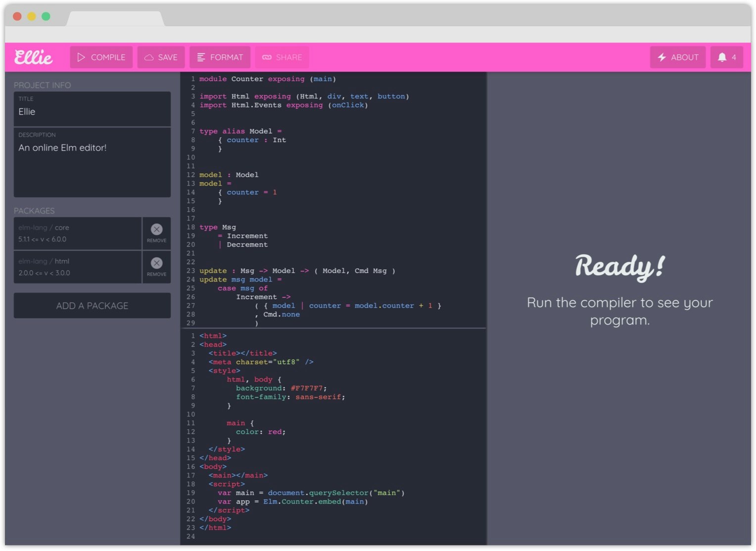Click the SHARE button label

289,57
